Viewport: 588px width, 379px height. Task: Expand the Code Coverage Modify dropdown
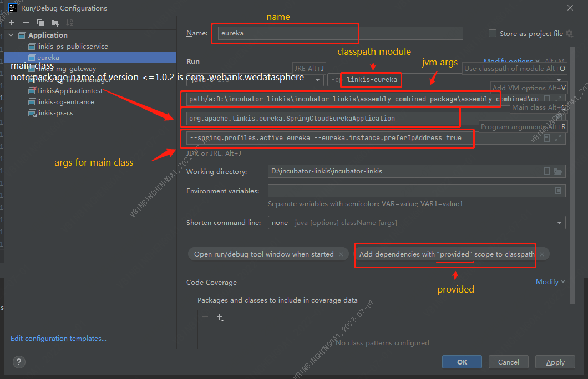click(x=550, y=282)
